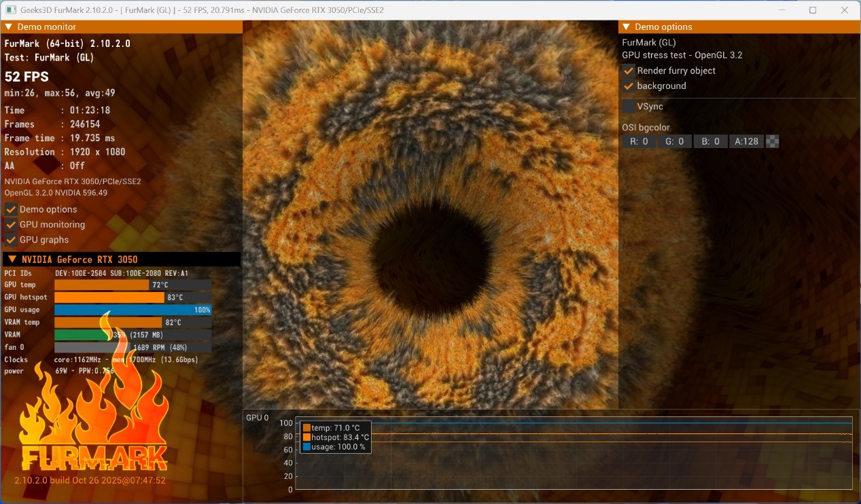Click the GPU 0 graph plot area
Viewport: 861px width, 504px height.
tap(574, 452)
